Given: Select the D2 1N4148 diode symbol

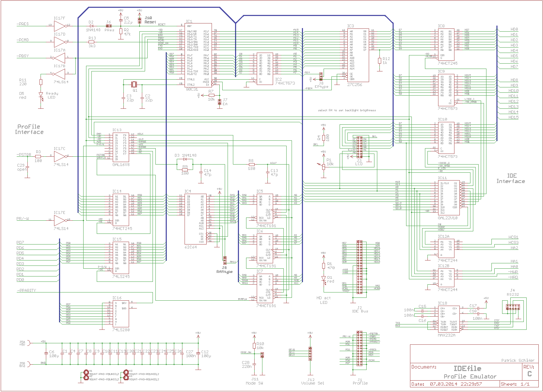Looking at the screenshot, I should tap(91, 26).
